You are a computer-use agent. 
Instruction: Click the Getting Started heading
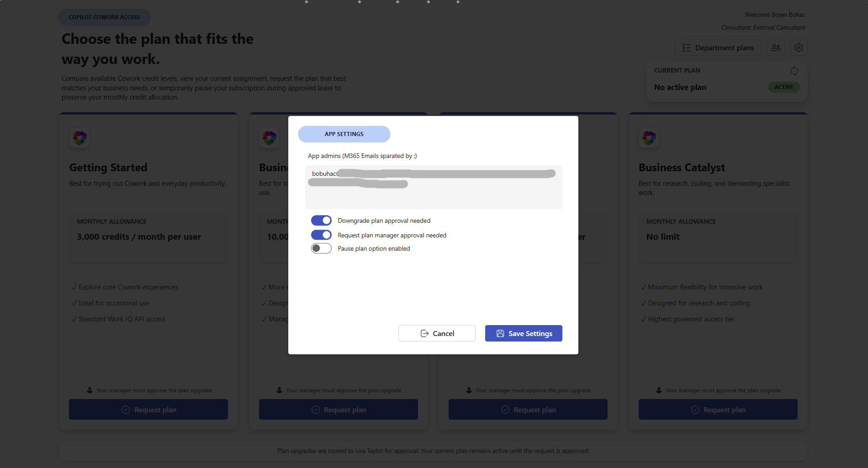[108, 168]
